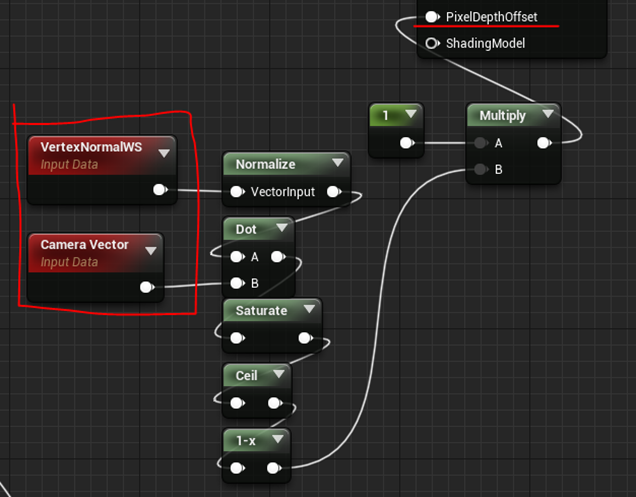The height and width of the screenshot is (497, 636).
Task: Select the 1-x node header
Action: point(257,441)
